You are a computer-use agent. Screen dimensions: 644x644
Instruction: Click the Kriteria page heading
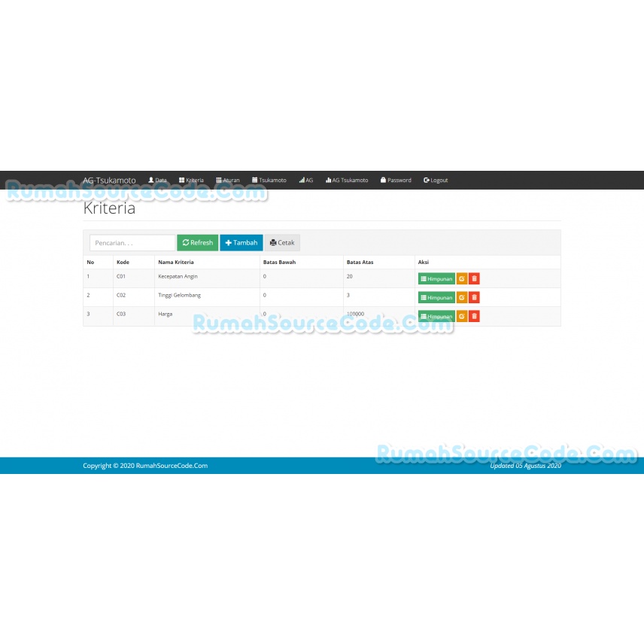click(109, 208)
